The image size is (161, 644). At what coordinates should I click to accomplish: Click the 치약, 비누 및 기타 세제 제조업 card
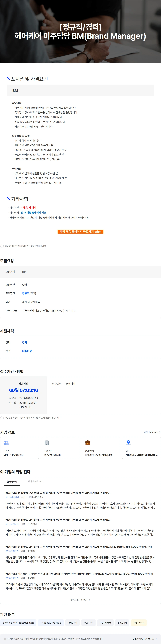(x=101, y=448)
